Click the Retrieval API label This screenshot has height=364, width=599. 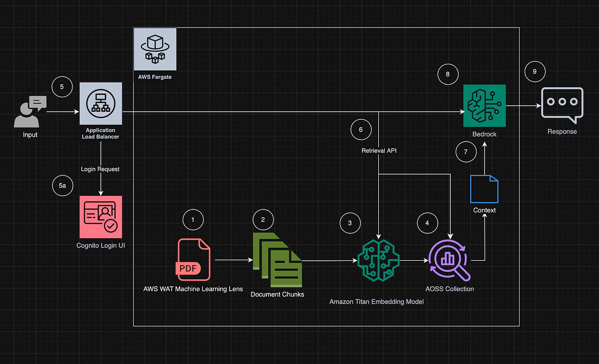(x=378, y=150)
